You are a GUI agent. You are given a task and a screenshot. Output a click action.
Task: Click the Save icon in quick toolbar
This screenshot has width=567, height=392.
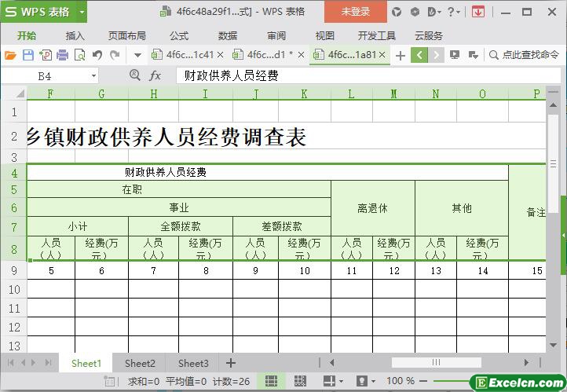27,55
